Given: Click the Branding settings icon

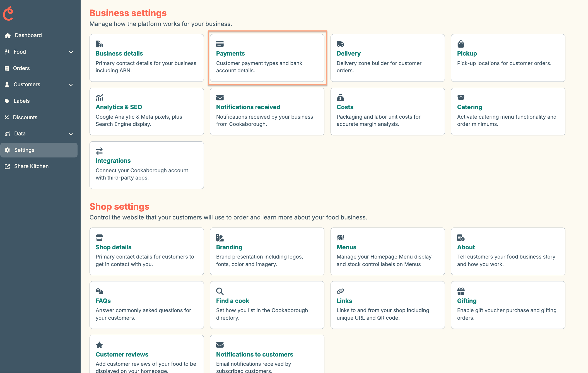Looking at the screenshot, I should (x=220, y=237).
